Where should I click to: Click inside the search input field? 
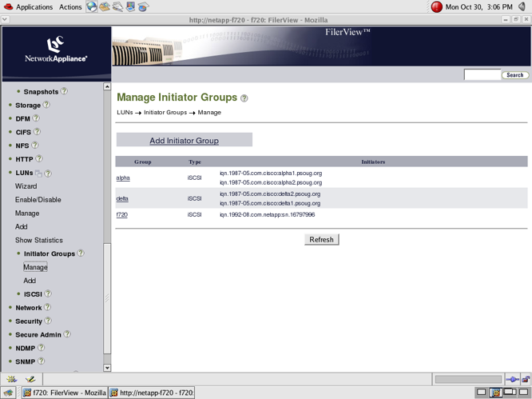pos(482,74)
